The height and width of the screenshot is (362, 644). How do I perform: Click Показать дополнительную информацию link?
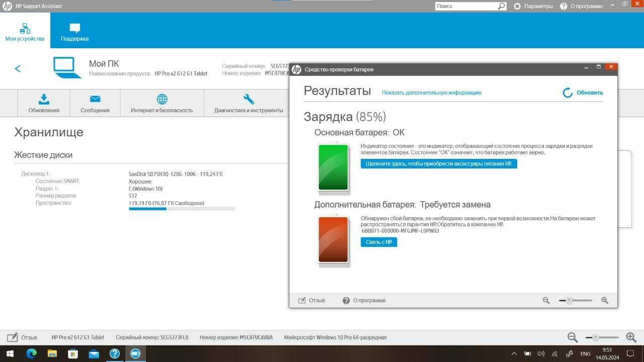pyautogui.click(x=432, y=93)
